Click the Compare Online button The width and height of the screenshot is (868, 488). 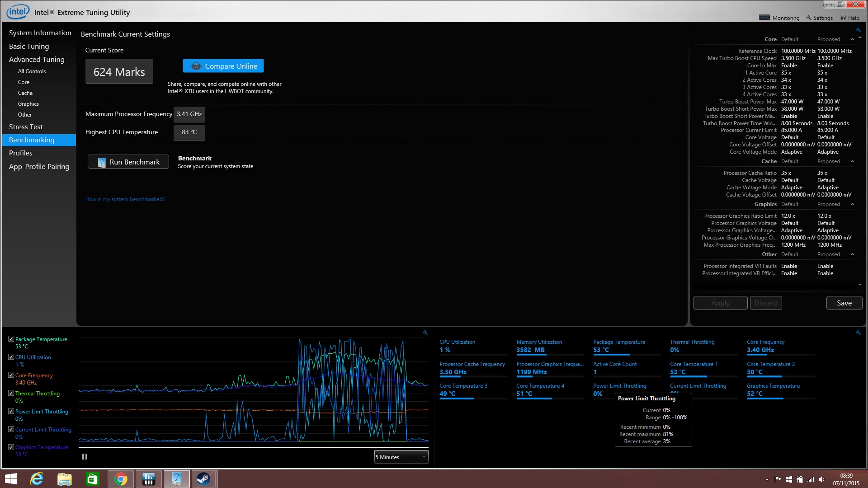223,66
